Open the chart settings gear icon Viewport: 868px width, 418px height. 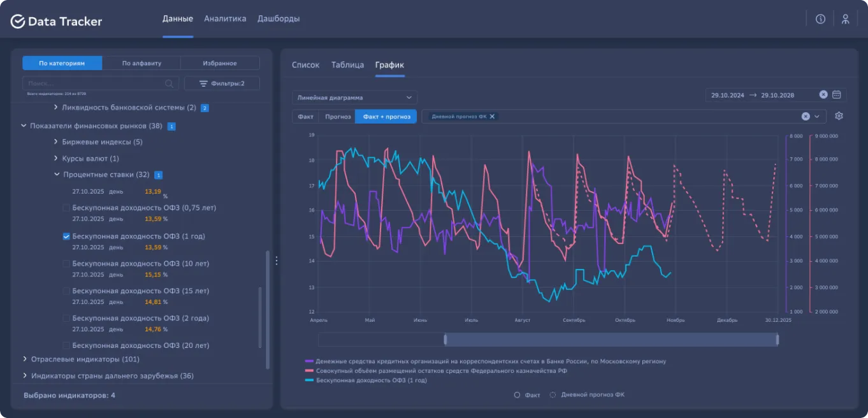(x=839, y=116)
